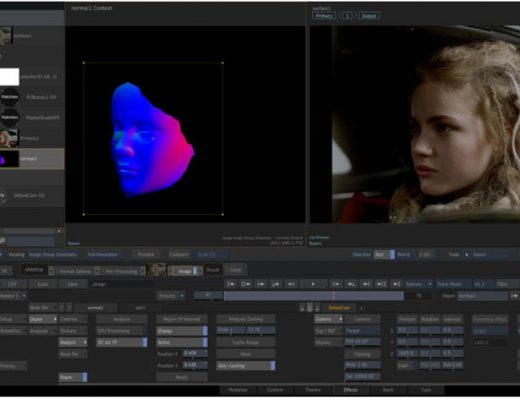Click the small thumbnail beside the Image button
Screen dimensions: 520x400
click(x=157, y=270)
